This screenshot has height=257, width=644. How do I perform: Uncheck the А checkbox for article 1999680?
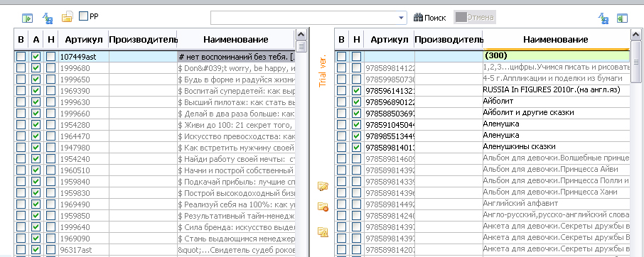(36, 68)
